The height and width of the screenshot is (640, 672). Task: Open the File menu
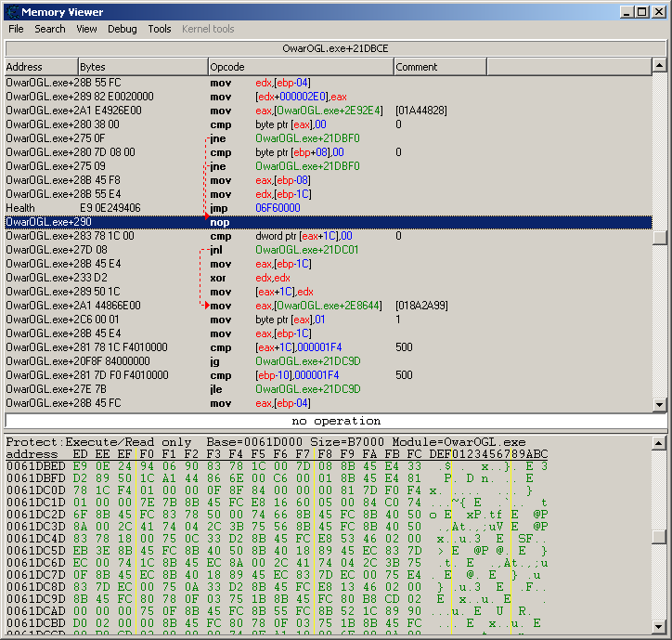point(16,29)
